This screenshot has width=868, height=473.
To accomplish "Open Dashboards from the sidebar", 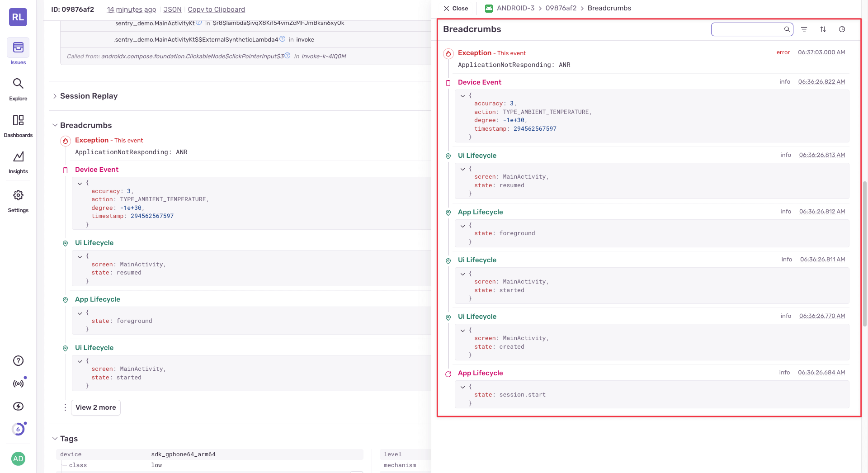I will 18,125.
